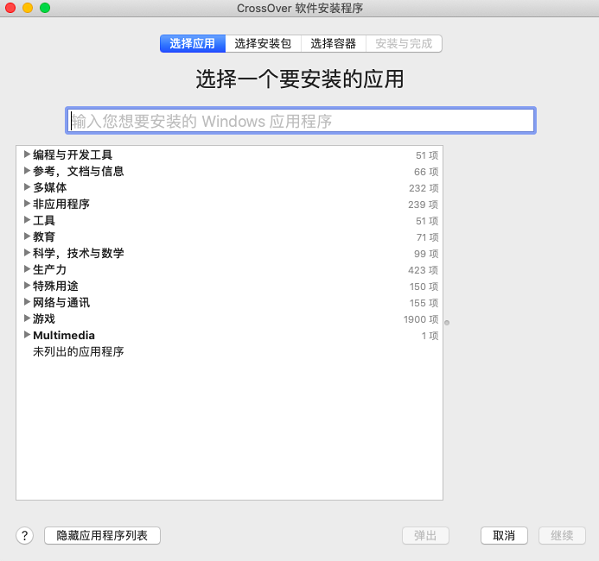
Task: Expand the Multimedia category
Action: [27, 335]
